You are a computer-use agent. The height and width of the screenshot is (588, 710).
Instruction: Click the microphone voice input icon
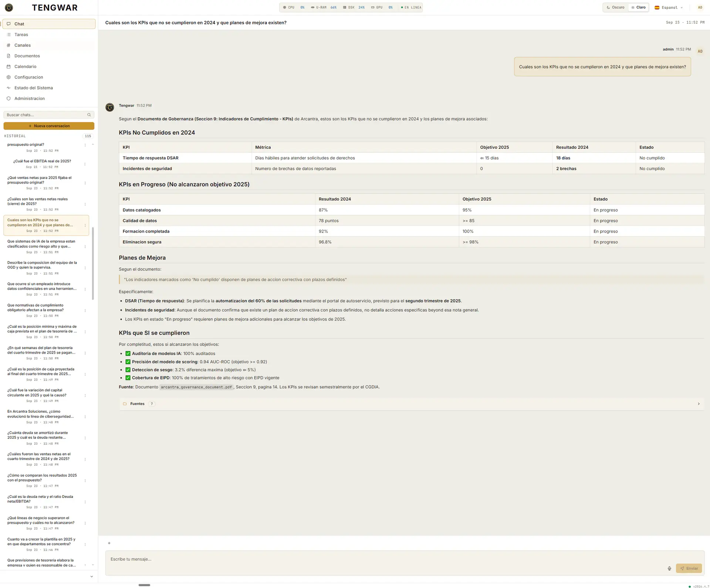(x=669, y=568)
